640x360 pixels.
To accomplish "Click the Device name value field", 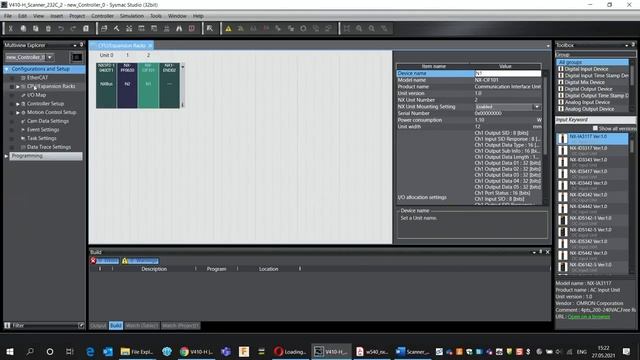I will point(508,73).
